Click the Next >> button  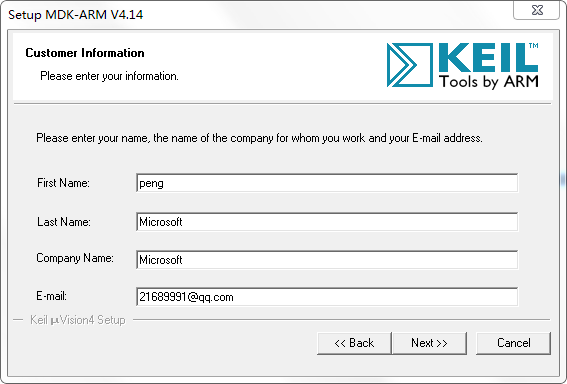tap(429, 343)
